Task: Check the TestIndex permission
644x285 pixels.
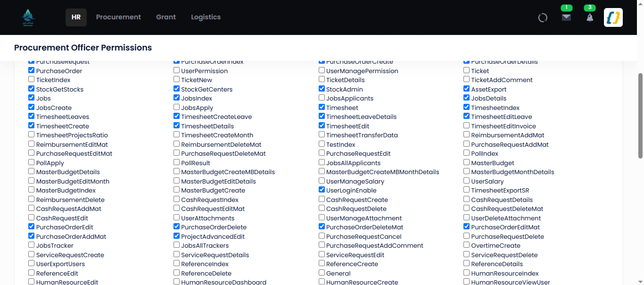Action: 322,144
